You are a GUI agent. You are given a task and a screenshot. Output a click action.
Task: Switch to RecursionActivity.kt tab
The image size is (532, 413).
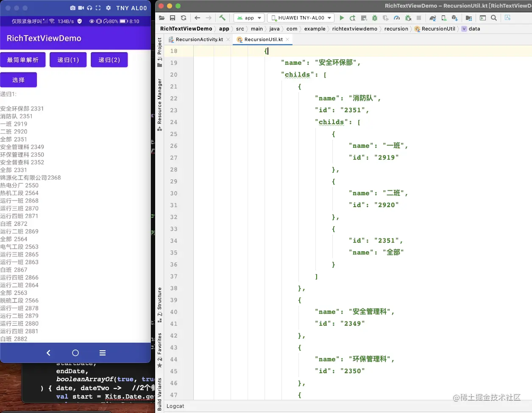[x=199, y=39]
